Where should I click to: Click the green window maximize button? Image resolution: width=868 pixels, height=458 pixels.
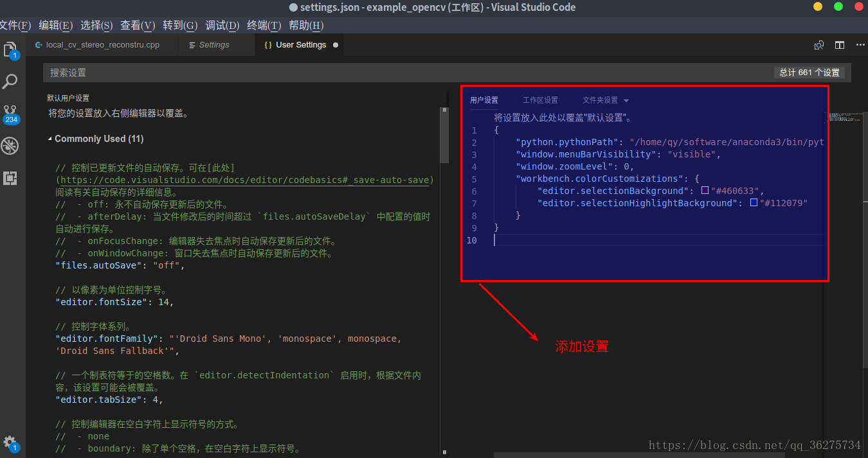838,6
